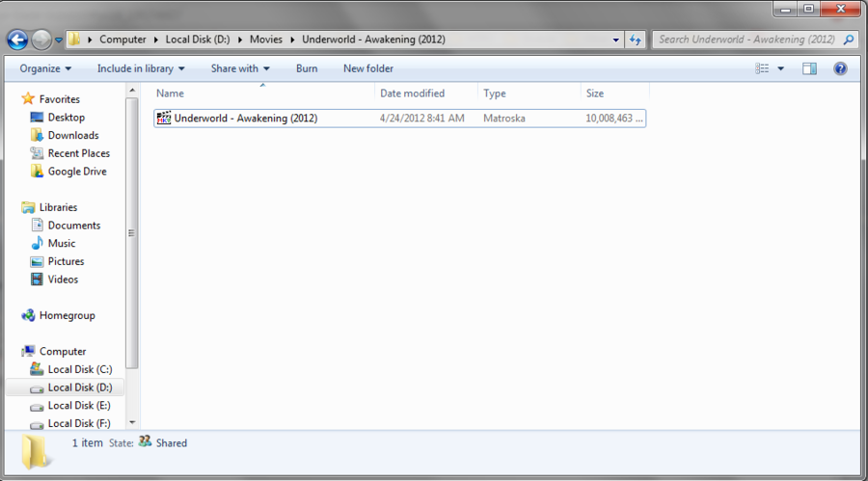This screenshot has height=481, width=868.
Task: Expand the arrow after Local Disk (D:) breadcrumb
Action: (240, 40)
